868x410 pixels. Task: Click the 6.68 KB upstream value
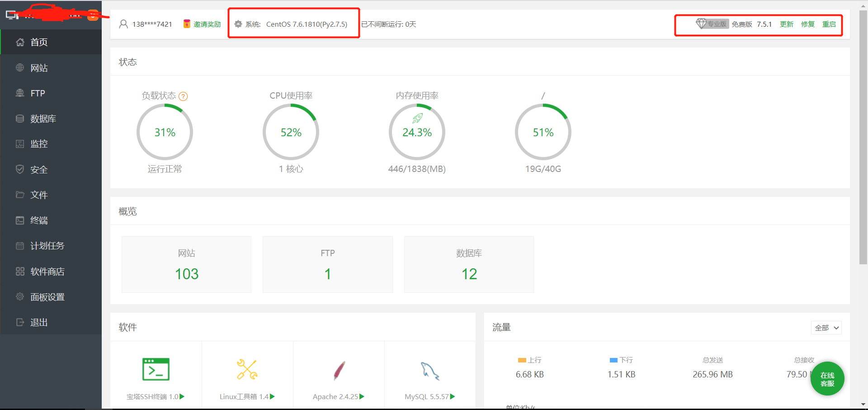(530, 374)
